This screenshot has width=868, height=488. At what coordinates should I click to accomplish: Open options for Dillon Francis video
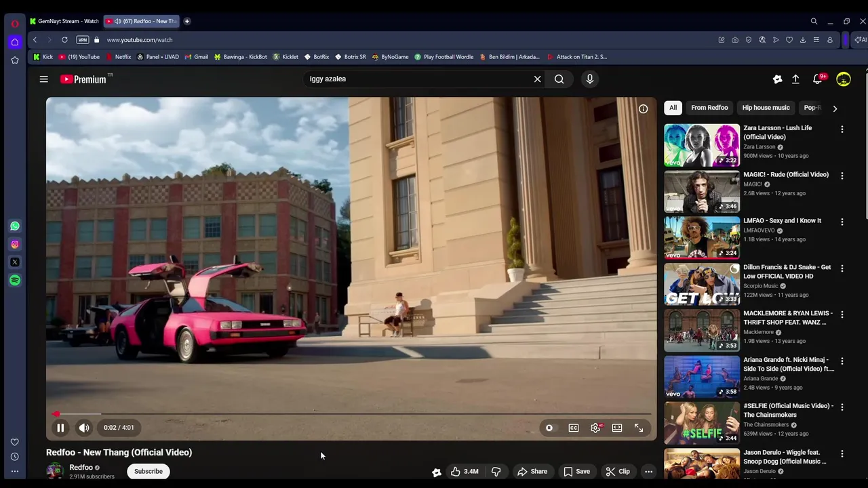pyautogui.click(x=842, y=268)
